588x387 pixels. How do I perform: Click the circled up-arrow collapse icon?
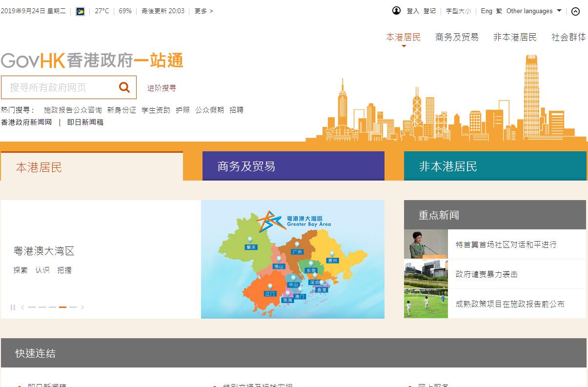[x=575, y=11]
